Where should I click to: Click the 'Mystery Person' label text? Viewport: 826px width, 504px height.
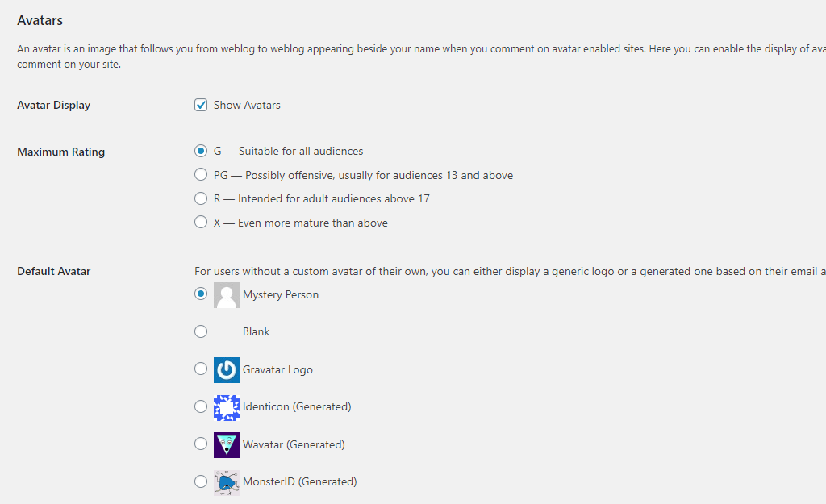tap(281, 294)
